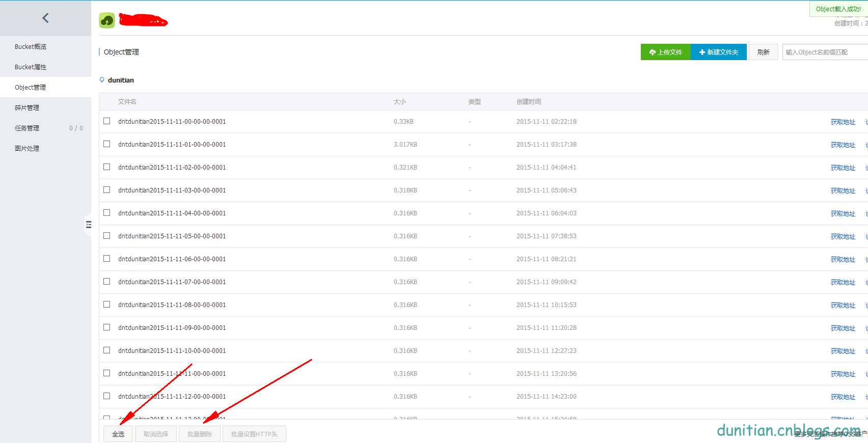Check the box for dntdunitian2015-11-11-05-00-00-0001
Image resolution: width=868 pixels, height=443 pixels.
point(107,236)
